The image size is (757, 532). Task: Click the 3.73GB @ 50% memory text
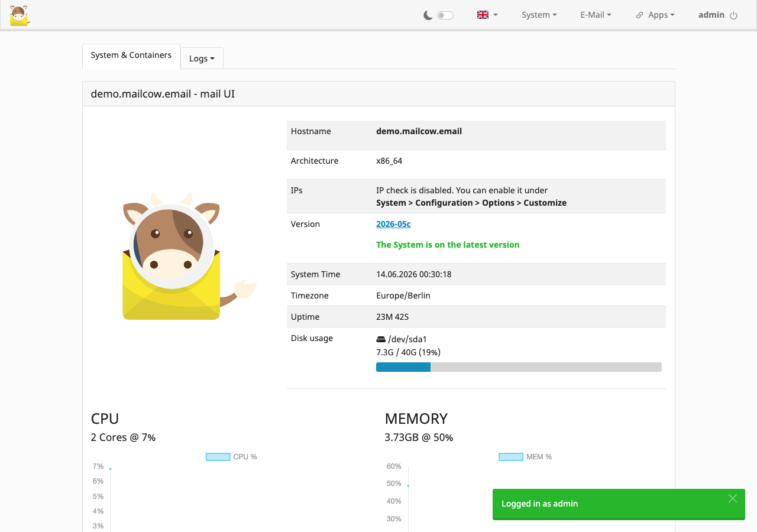click(419, 437)
